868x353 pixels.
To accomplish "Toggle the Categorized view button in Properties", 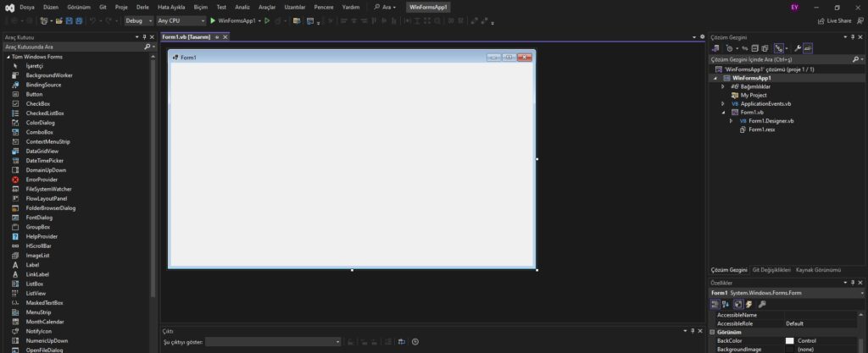I will 715,304.
